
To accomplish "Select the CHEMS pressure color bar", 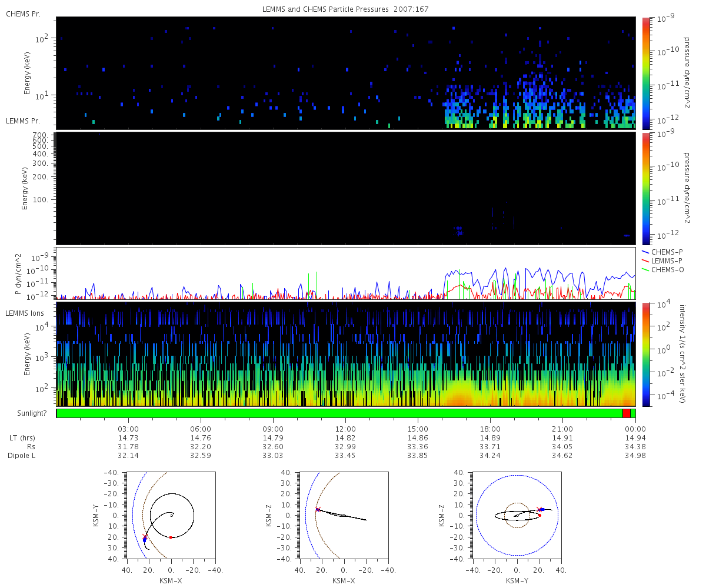I will [x=646, y=72].
